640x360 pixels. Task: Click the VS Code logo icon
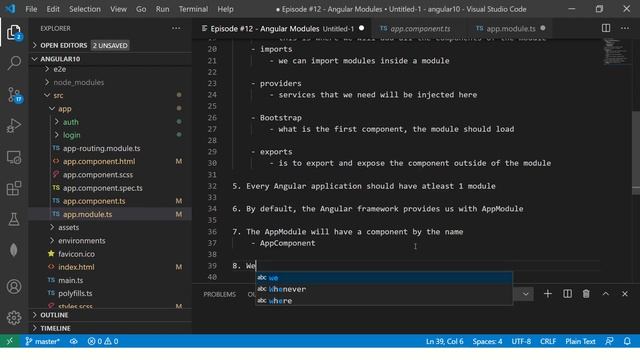tap(10, 9)
